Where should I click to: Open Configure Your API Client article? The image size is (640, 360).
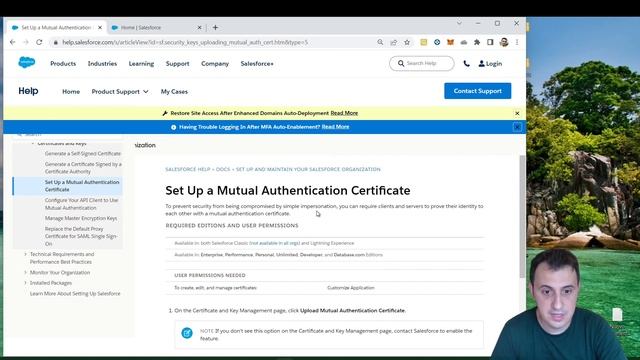tap(82, 204)
